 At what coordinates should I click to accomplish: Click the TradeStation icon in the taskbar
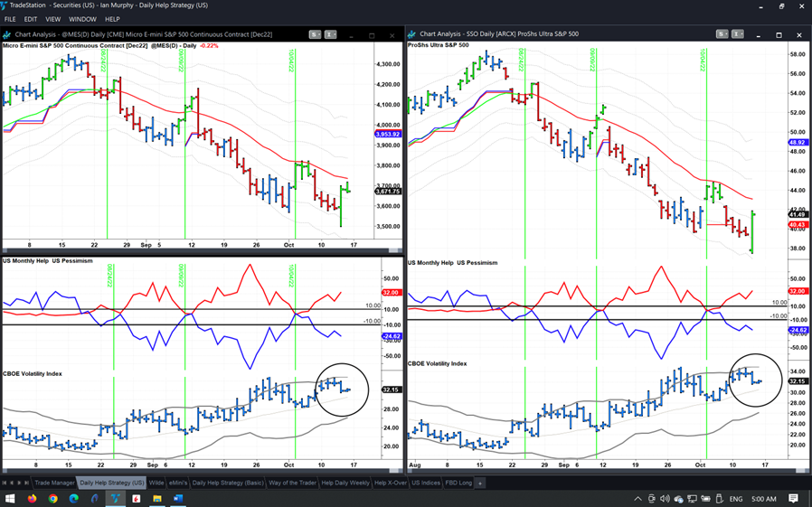click(x=116, y=498)
